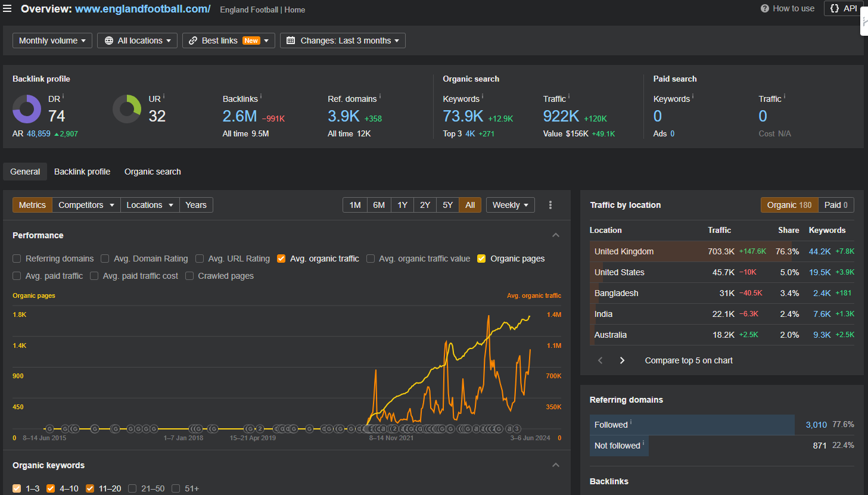Set chart range to 1Y
868x495 pixels.
pyautogui.click(x=403, y=205)
